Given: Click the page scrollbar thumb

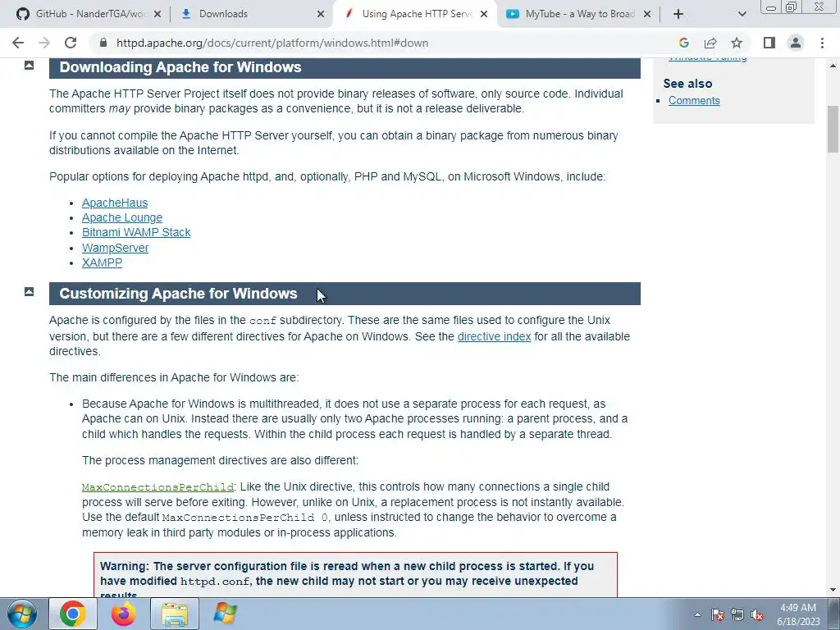Looking at the screenshot, I should [833, 129].
